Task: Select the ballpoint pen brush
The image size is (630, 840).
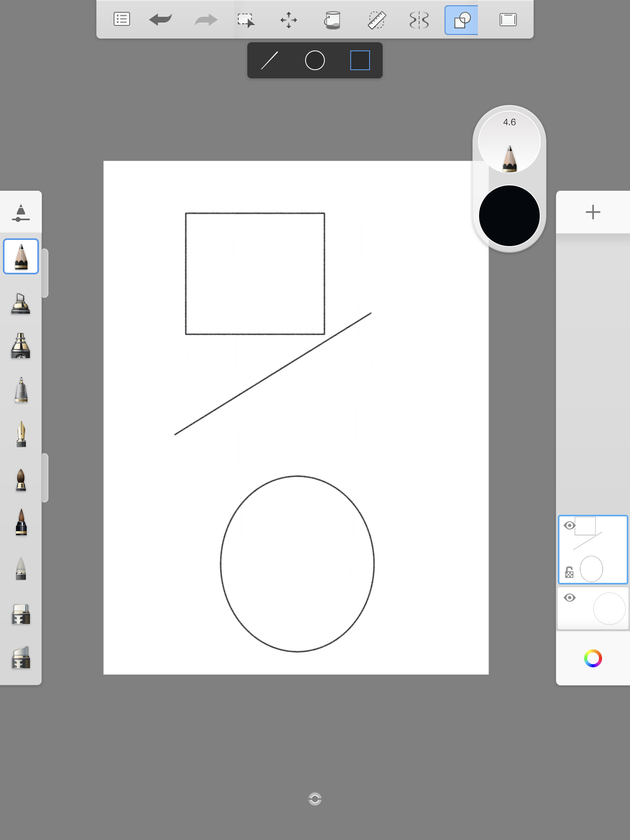Action: (x=21, y=390)
